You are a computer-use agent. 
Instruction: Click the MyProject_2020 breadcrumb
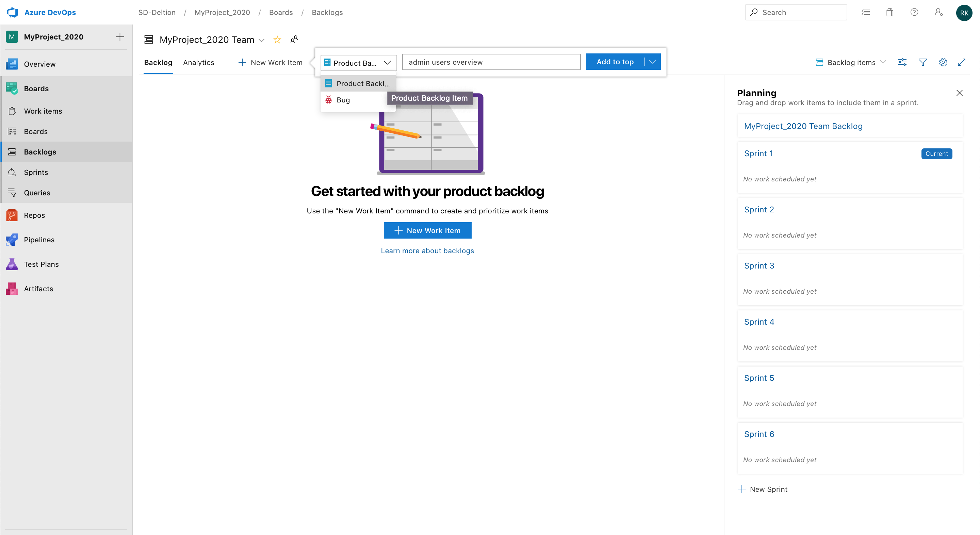(x=222, y=12)
